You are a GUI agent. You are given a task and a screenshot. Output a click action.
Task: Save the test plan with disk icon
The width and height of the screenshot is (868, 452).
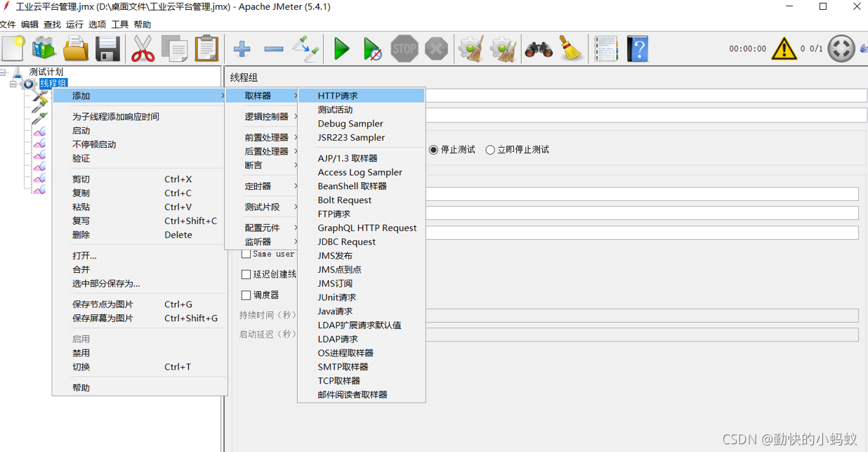click(x=107, y=49)
